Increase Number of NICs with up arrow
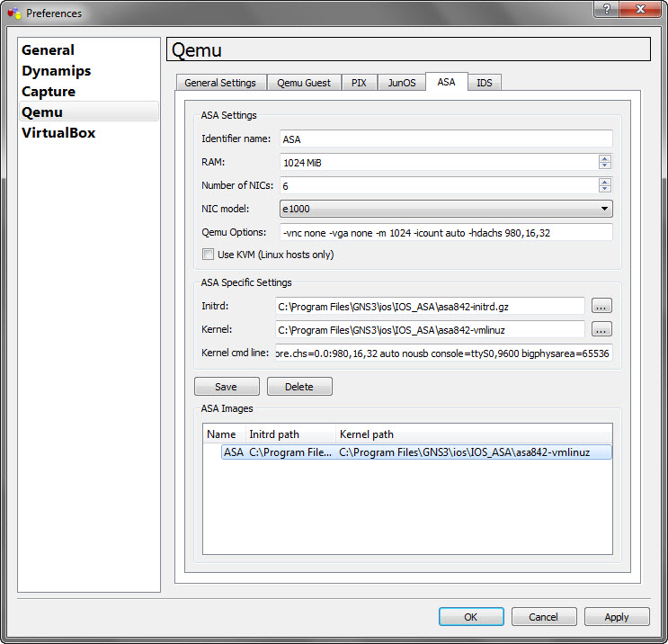Screen dimensions: 668x644 click(x=605, y=182)
